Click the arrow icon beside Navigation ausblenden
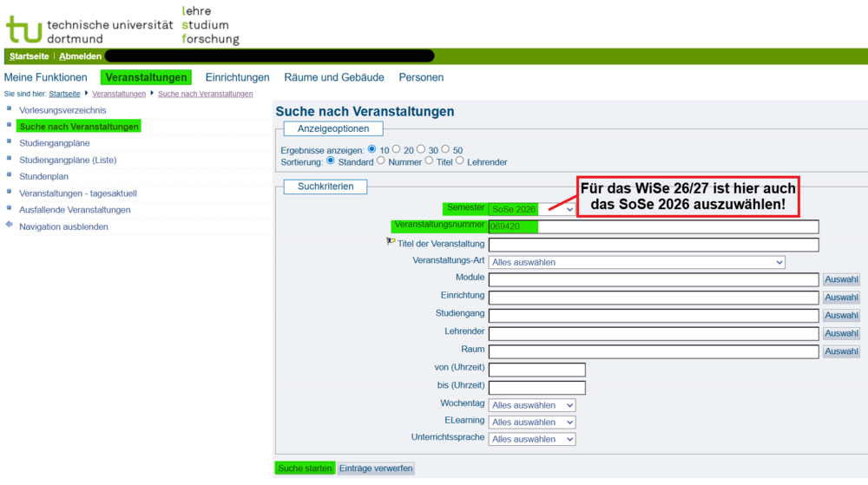Screen dimensions: 868x485 (10, 226)
